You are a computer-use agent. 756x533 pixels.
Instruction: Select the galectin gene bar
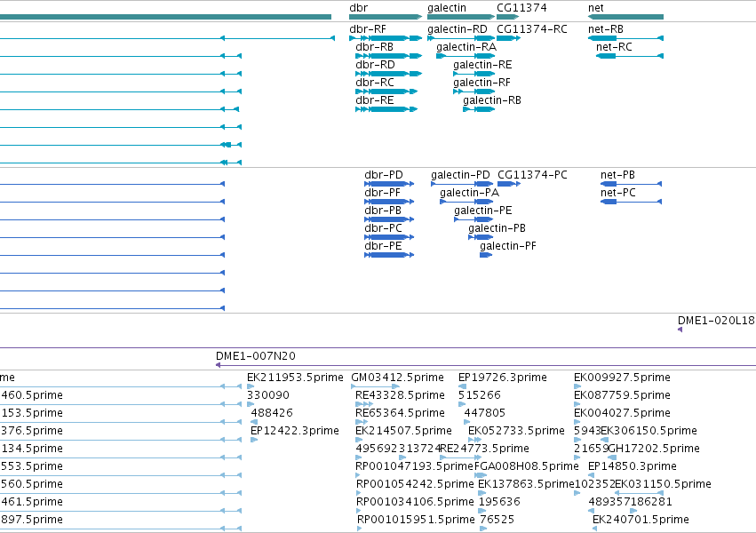click(460, 17)
